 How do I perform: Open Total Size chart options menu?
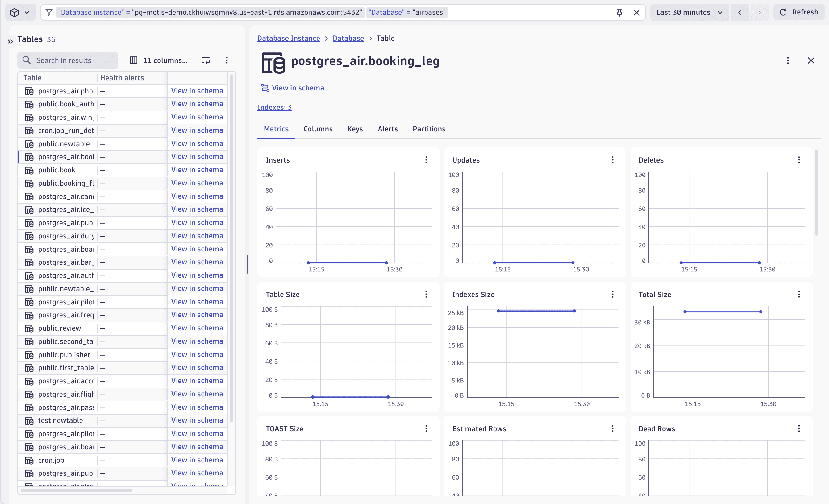[799, 294]
